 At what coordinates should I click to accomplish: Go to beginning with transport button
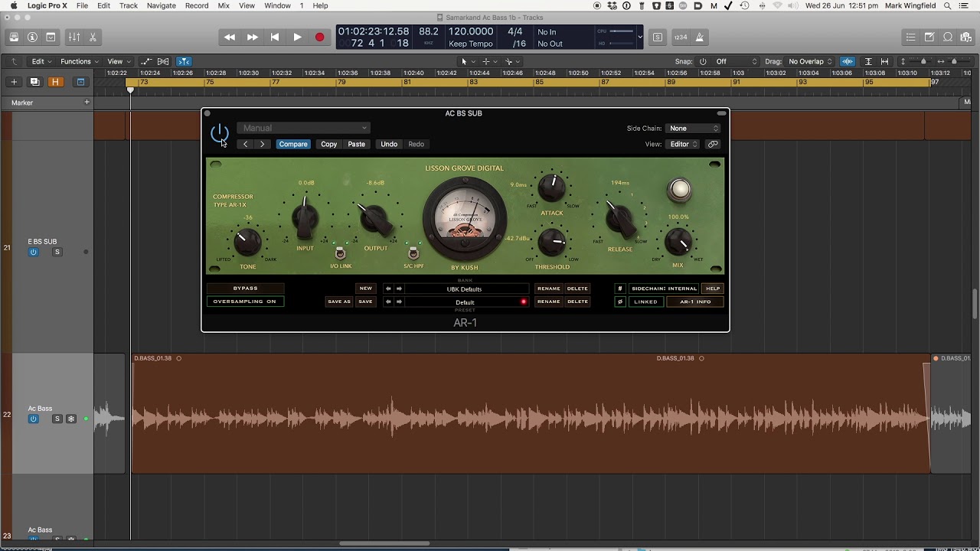click(275, 37)
